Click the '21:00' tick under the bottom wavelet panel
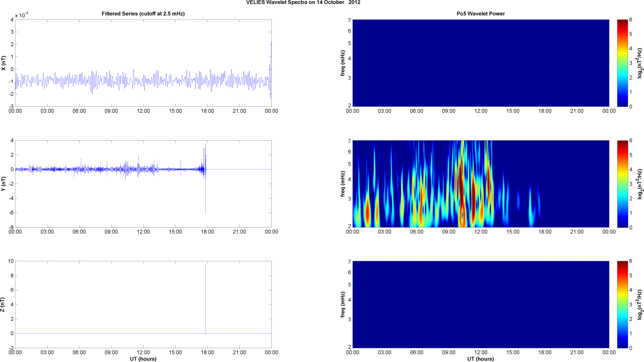Image resolution: width=644 pixels, height=362 pixels. 577,352
